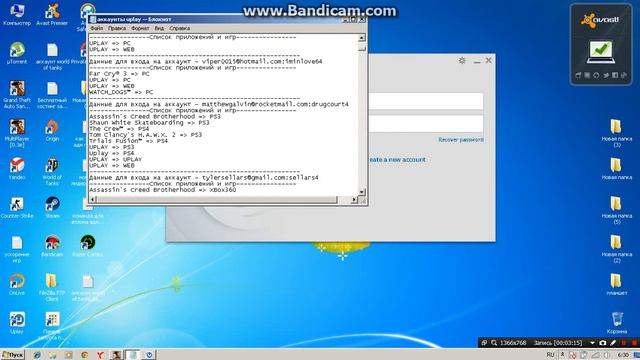Click Notepad horizontal scrollbar right arrow
The height and width of the screenshot is (360, 640).
[x=354, y=200]
